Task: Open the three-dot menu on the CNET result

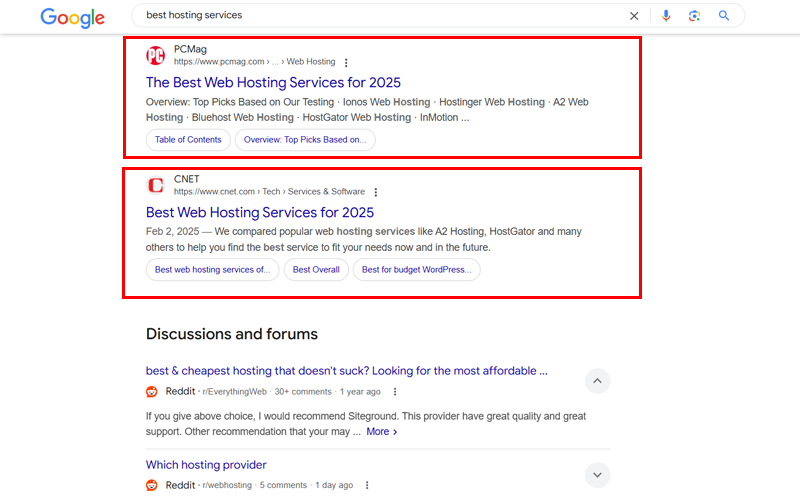Action: pos(376,192)
